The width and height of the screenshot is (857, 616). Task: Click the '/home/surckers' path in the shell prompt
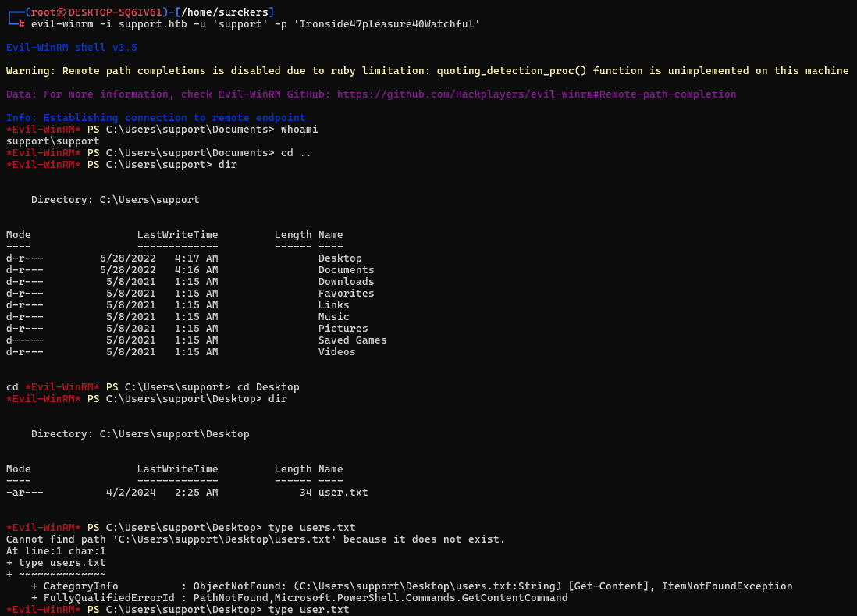click(225, 12)
